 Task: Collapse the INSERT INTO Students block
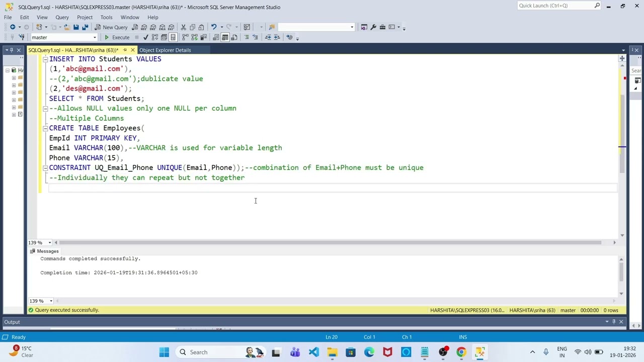pyautogui.click(x=45, y=59)
